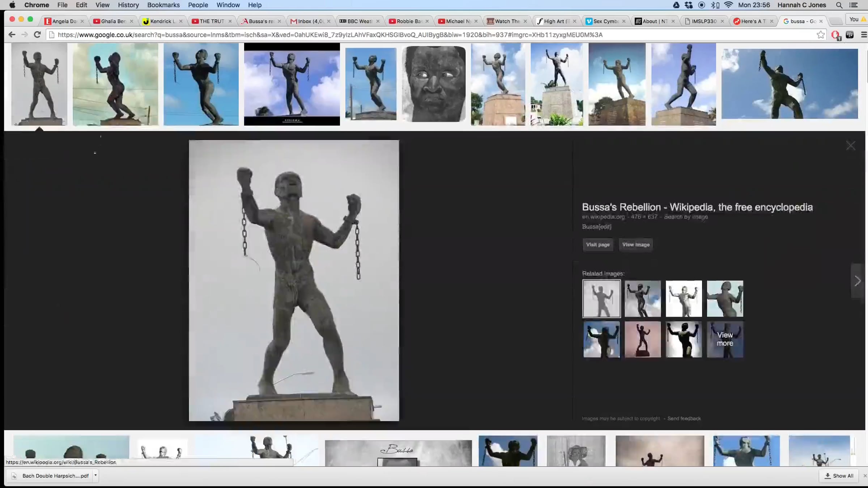Switch to the Ghalia Ben YouTube tab

coord(114,21)
